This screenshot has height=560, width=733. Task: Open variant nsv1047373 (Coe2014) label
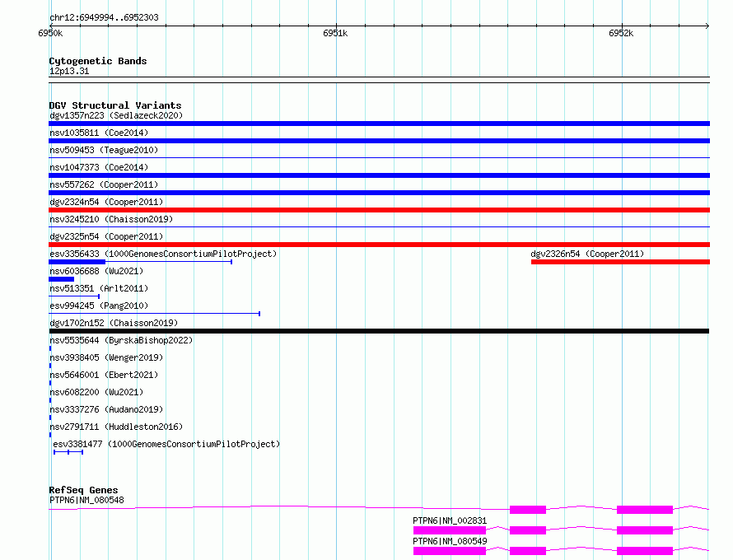(99, 167)
